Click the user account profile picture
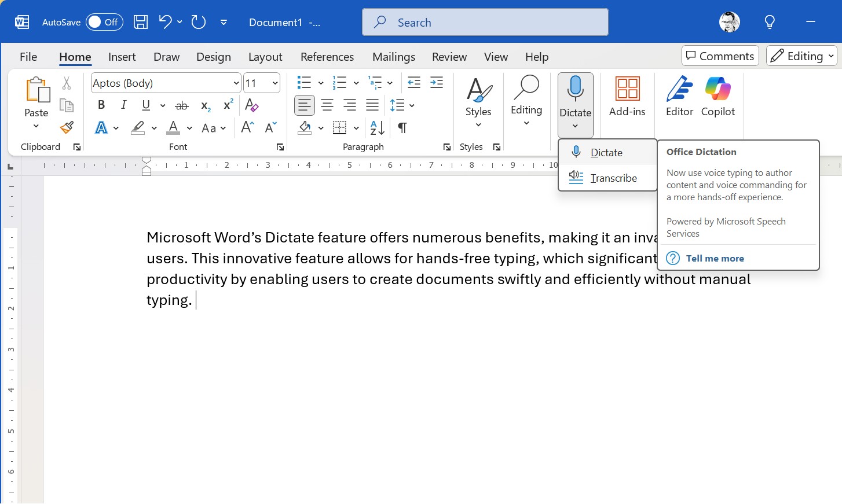The height and width of the screenshot is (504, 842). (730, 22)
